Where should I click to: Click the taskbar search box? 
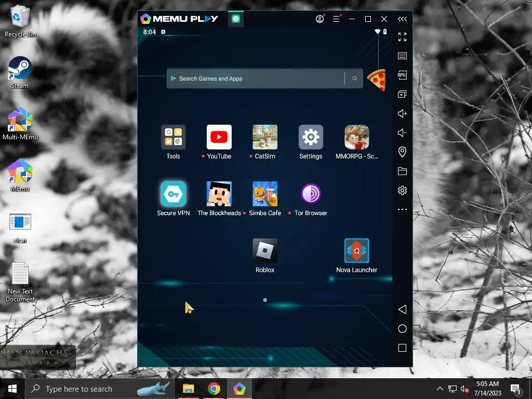point(100,389)
